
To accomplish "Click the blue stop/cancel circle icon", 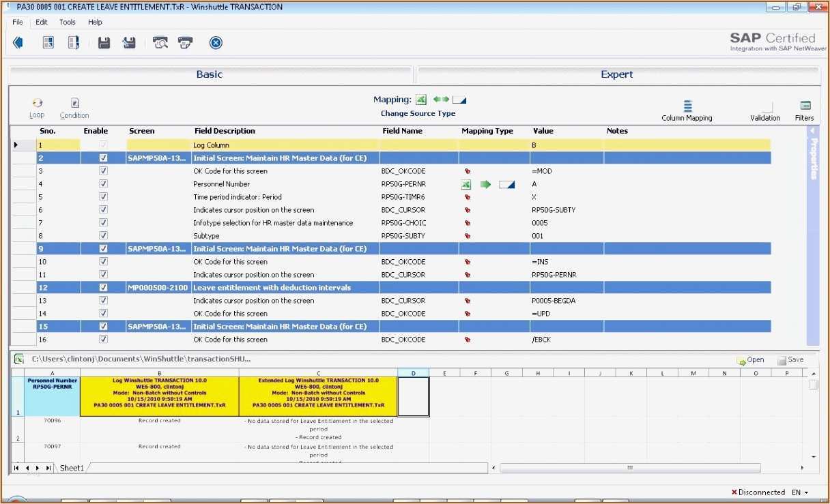I will click(x=216, y=42).
